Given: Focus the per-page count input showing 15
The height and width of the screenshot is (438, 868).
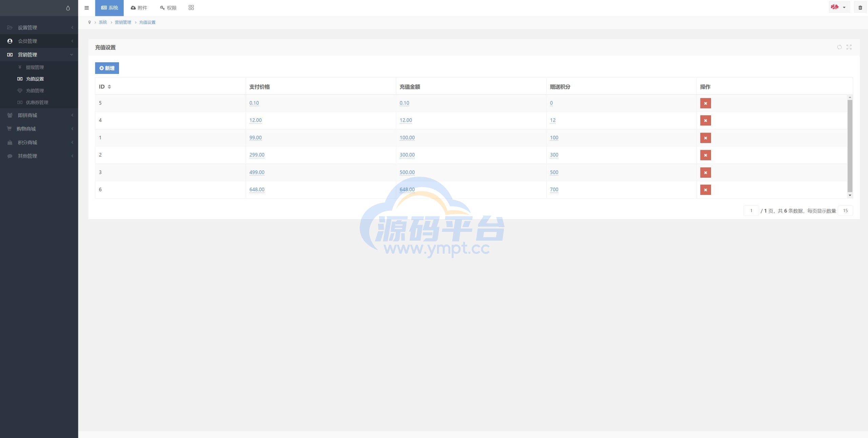Looking at the screenshot, I should tap(845, 211).
